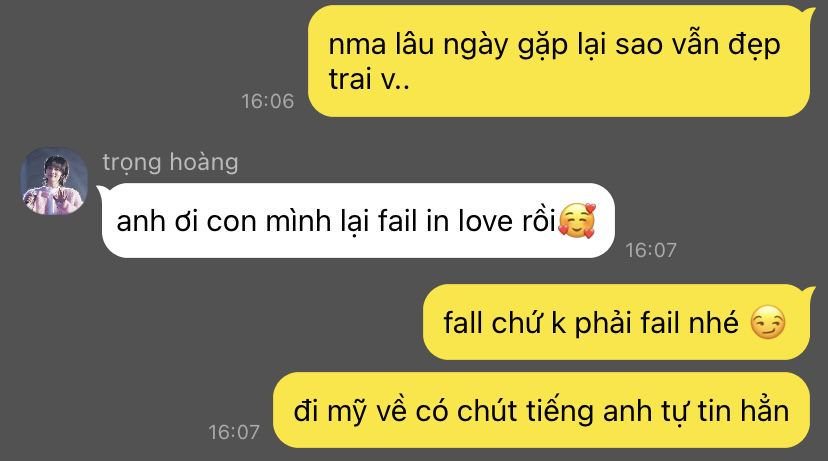Click the 16:06 timestamp
Screen dimensions: 828x461
267,101
